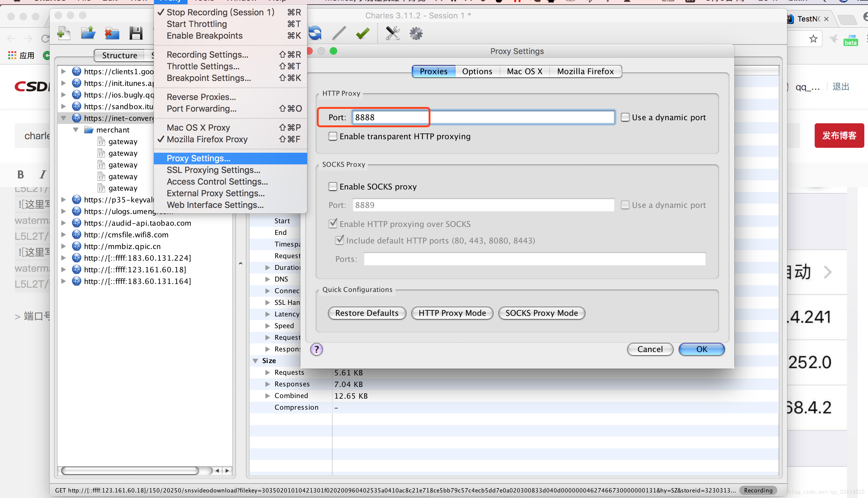This screenshot has height=498, width=868.
Task: Click the bookmark star icon in browser
Action: 813,39
